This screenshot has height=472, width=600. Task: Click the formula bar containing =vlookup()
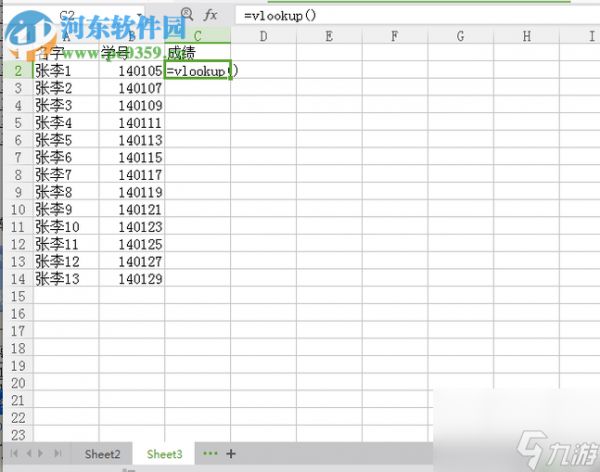click(417, 16)
